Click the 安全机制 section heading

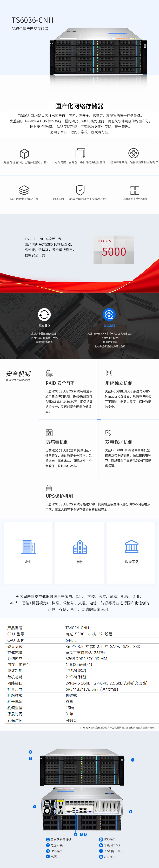click(18, 374)
